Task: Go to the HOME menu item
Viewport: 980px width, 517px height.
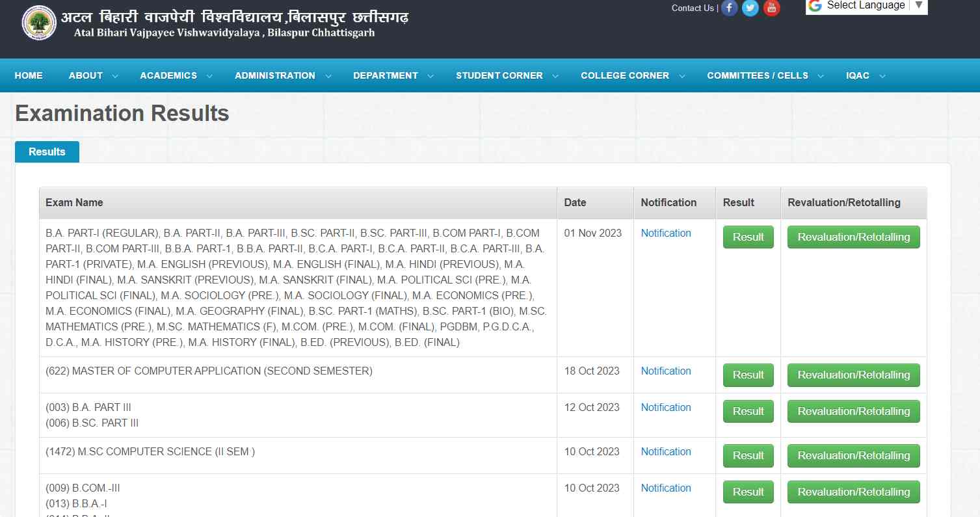Action: 29,75
